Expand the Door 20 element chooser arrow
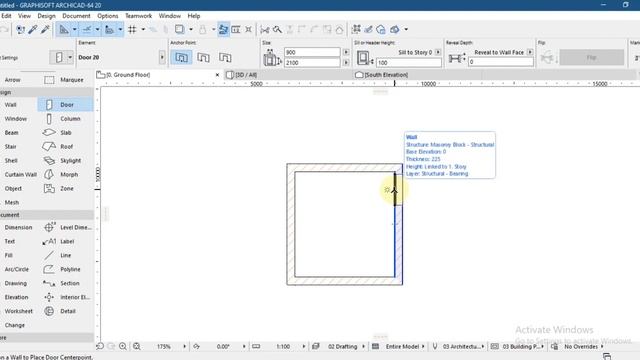640x360 pixels. click(162, 58)
